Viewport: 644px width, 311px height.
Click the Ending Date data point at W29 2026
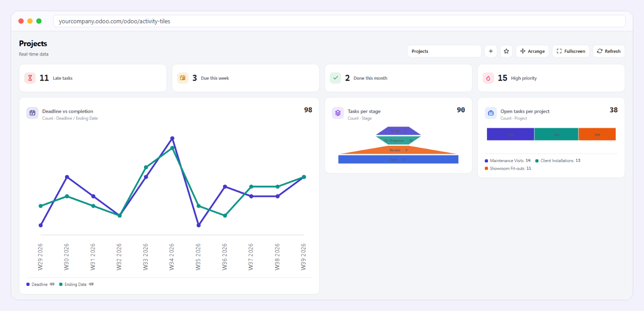point(41,206)
